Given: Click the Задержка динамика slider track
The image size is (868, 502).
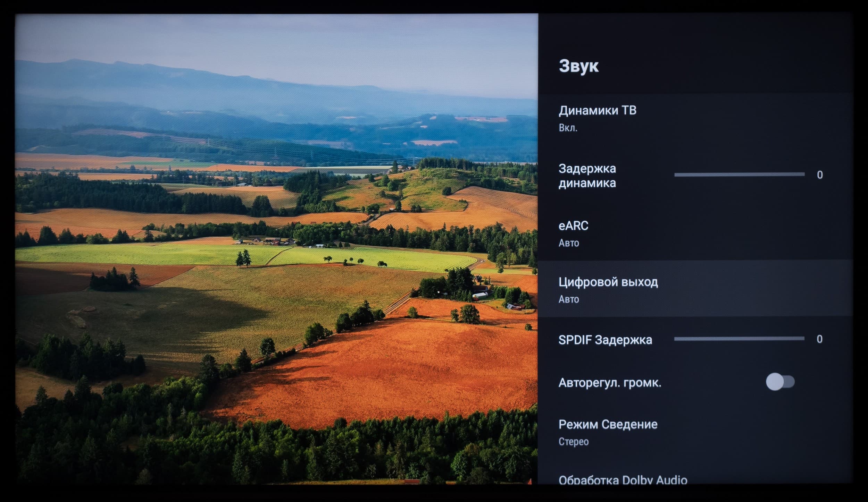Looking at the screenshot, I should point(739,175).
